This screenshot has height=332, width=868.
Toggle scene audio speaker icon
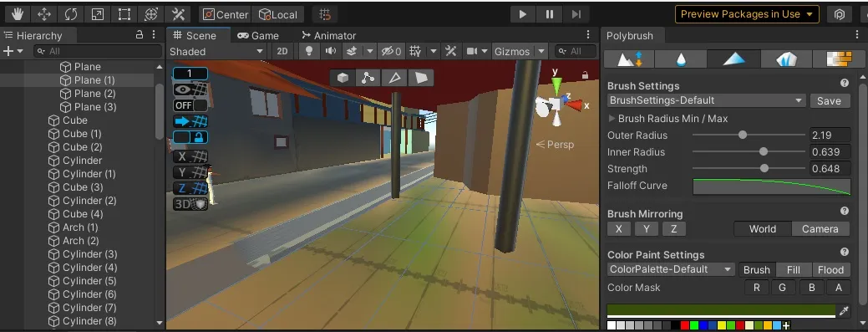(331, 52)
